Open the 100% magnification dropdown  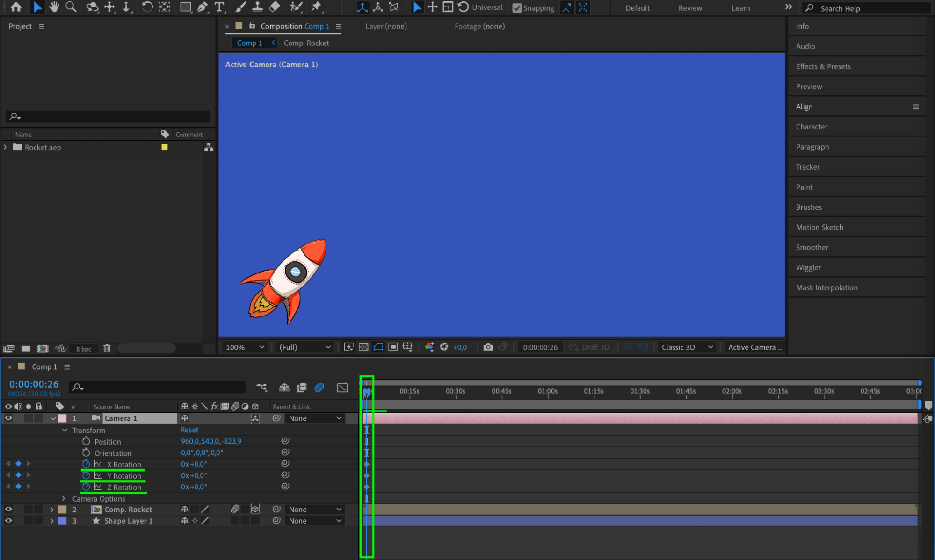point(245,347)
